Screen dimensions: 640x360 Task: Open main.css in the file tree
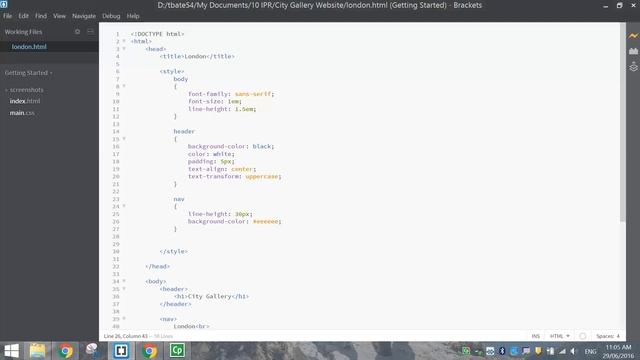22,113
